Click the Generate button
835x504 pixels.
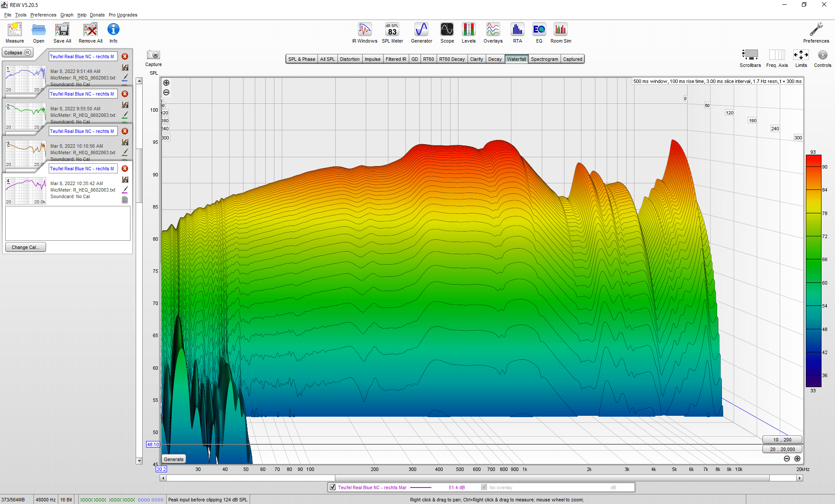(x=174, y=459)
